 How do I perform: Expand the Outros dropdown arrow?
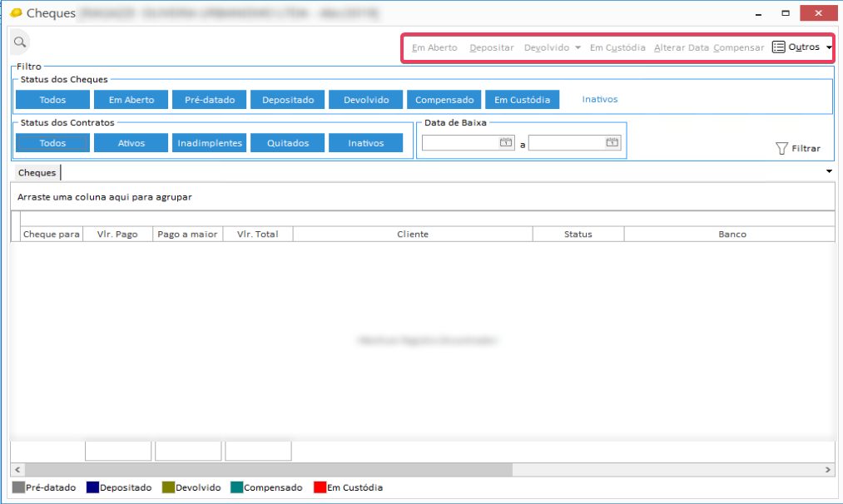[x=829, y=47]
